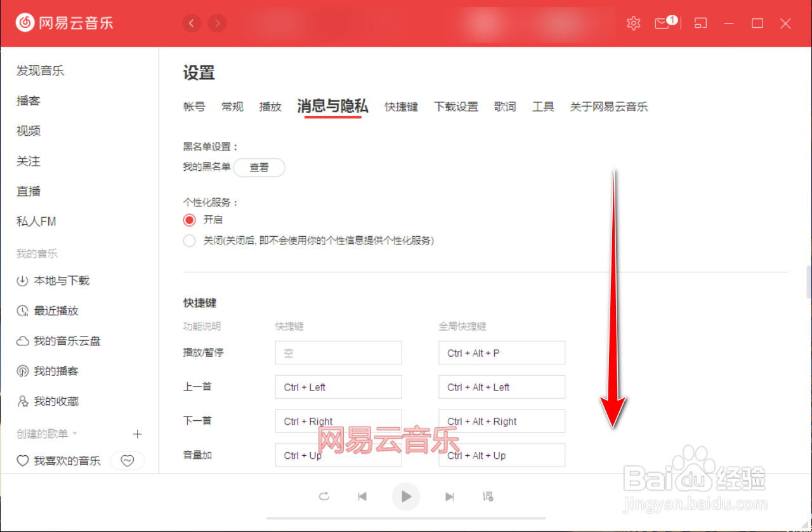Open the messages envelope icon
This screenshot has width=812, height=532.
[x=662, y=23]
